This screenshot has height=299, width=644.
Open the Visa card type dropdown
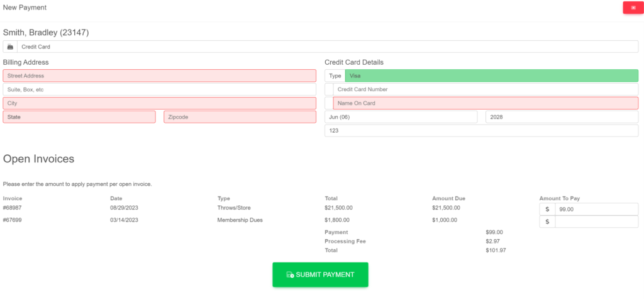[x=491, y=76]
